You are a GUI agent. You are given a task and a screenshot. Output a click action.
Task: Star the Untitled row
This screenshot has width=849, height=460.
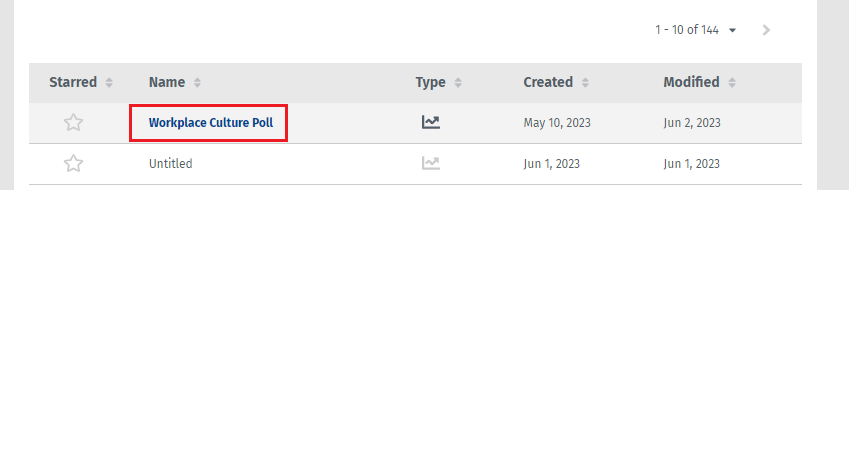tap(73, 163)
